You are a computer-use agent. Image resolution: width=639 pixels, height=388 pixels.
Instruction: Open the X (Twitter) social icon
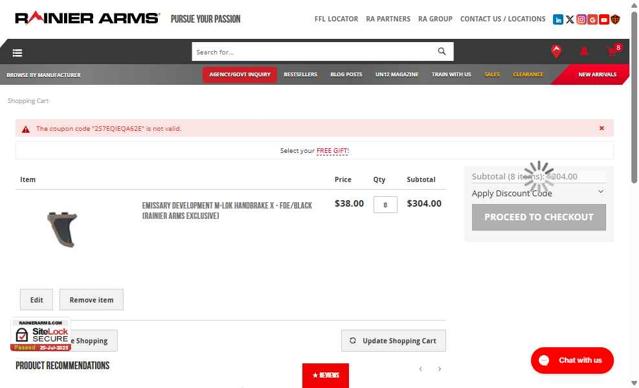tap(570, 19)
